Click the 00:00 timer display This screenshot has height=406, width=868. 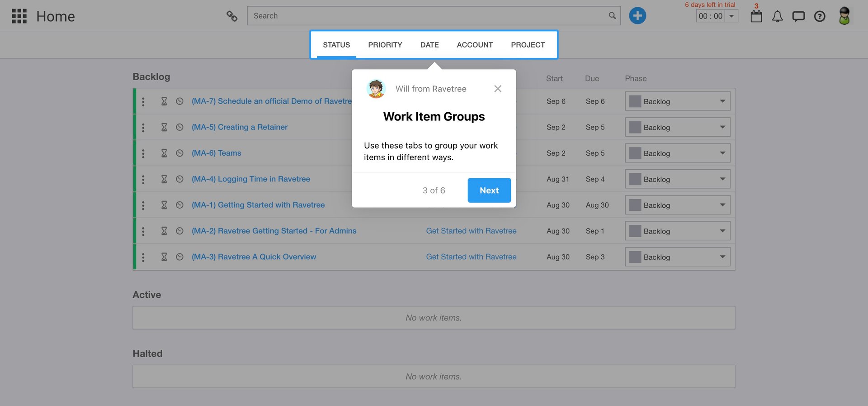(x=711, y=16)
